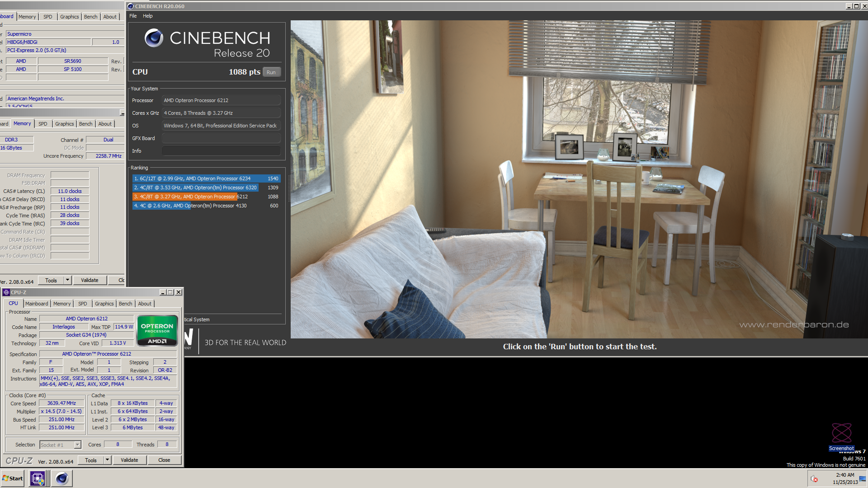Click the Close button in front CPU-Z

(164, 460)
